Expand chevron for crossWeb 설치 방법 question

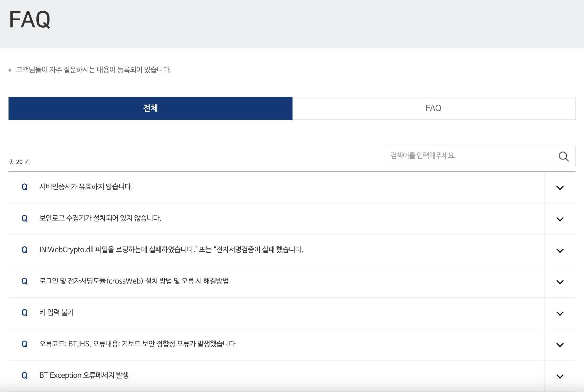(x=560, y=282)
